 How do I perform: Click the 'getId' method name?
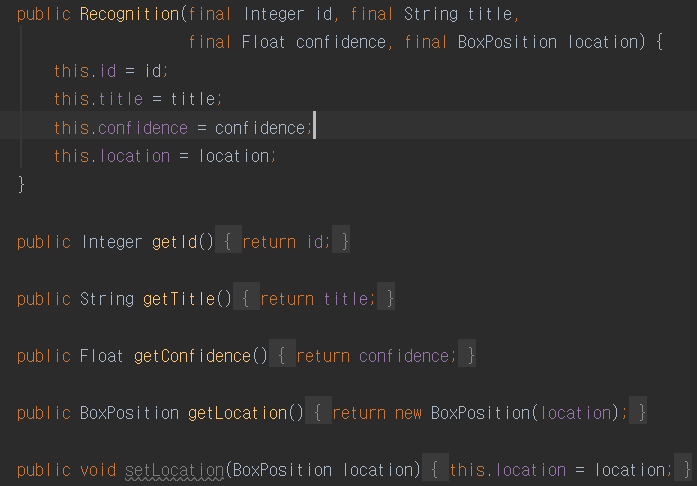(174, 242)
